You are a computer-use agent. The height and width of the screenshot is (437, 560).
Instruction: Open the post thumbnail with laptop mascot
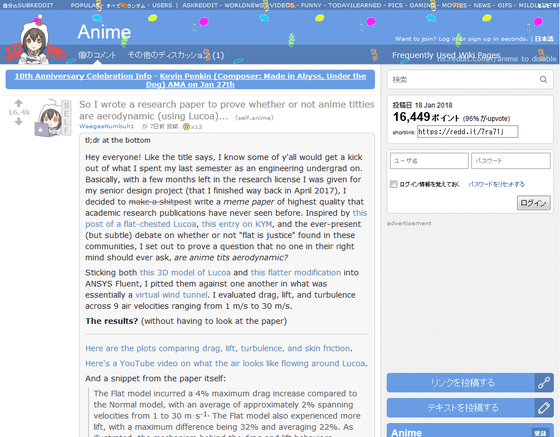point(53,118)
